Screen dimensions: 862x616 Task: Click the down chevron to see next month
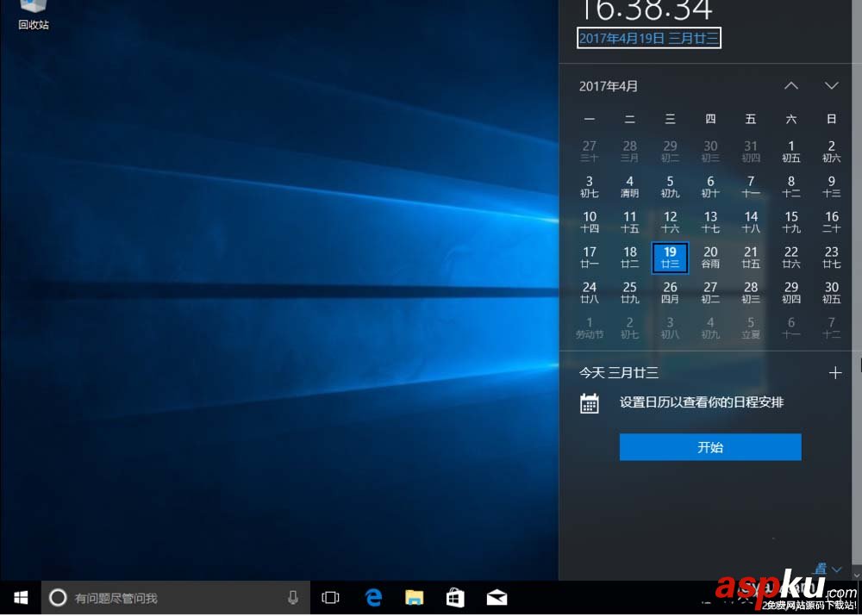(831, 85)
